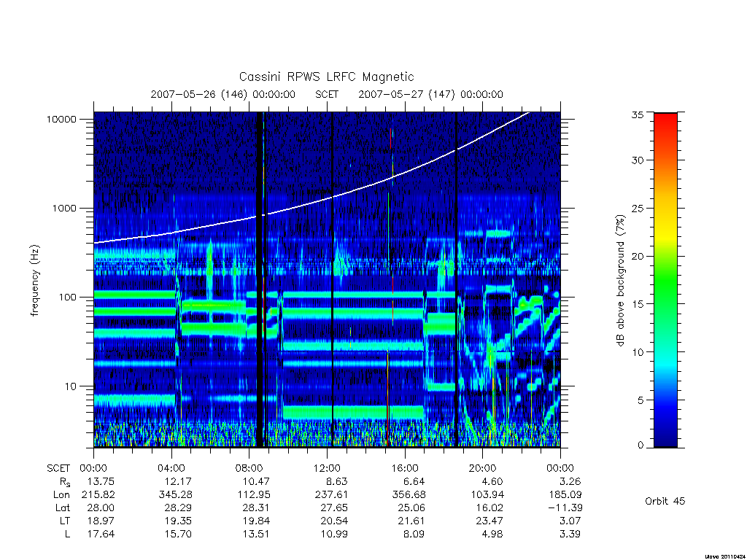Click the "frequency (Hz)" axis label

[x=35, y=280]
